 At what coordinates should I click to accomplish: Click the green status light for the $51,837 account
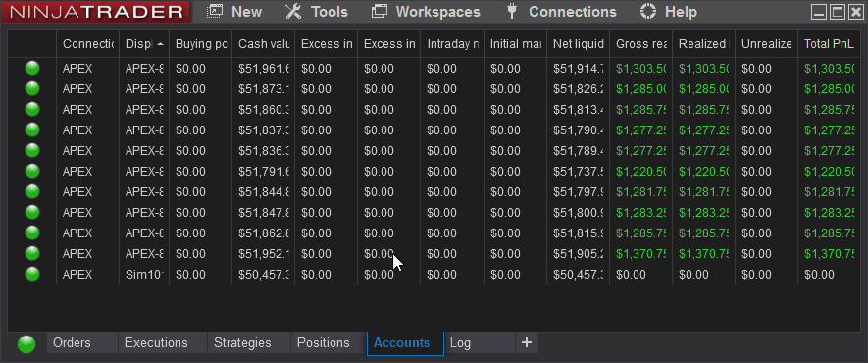click(x=32, y=130)
